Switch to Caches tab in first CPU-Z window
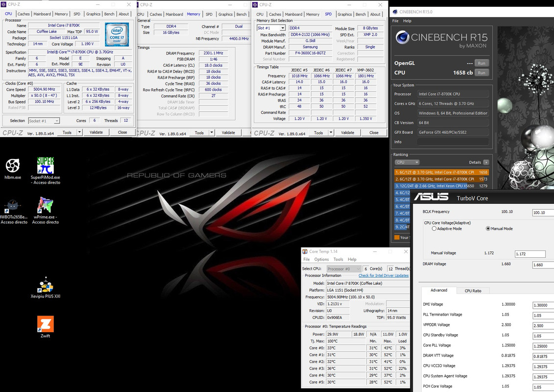 point(24,14)
